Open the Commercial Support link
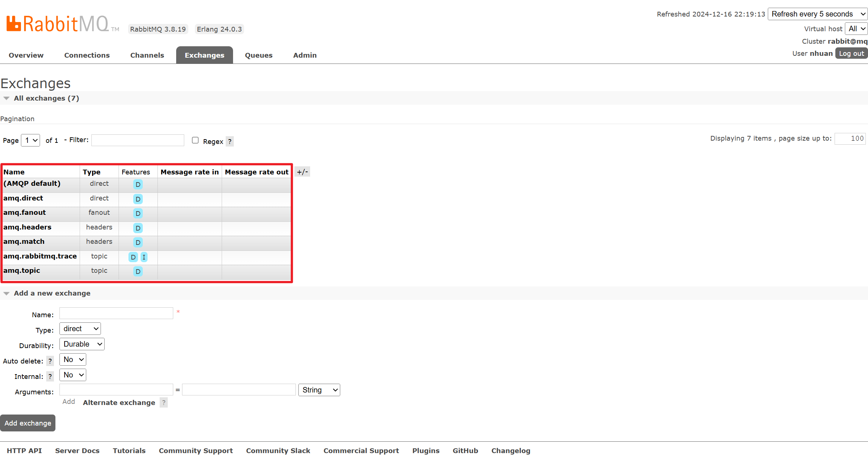The height and width of the screenshot is (463, 868). pyautogui.click(x=361, y=451)
